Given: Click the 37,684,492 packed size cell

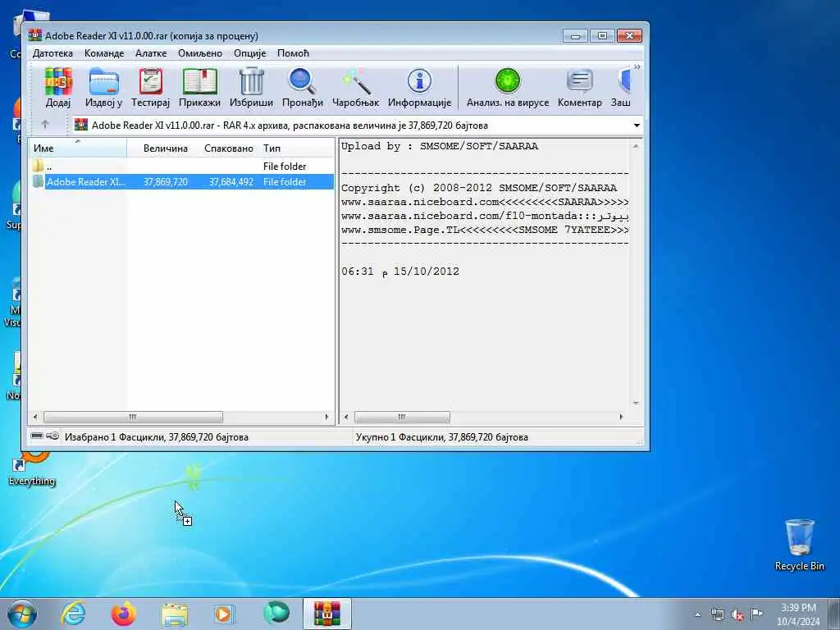Looking at the screenshot, I should pos(231,181).
